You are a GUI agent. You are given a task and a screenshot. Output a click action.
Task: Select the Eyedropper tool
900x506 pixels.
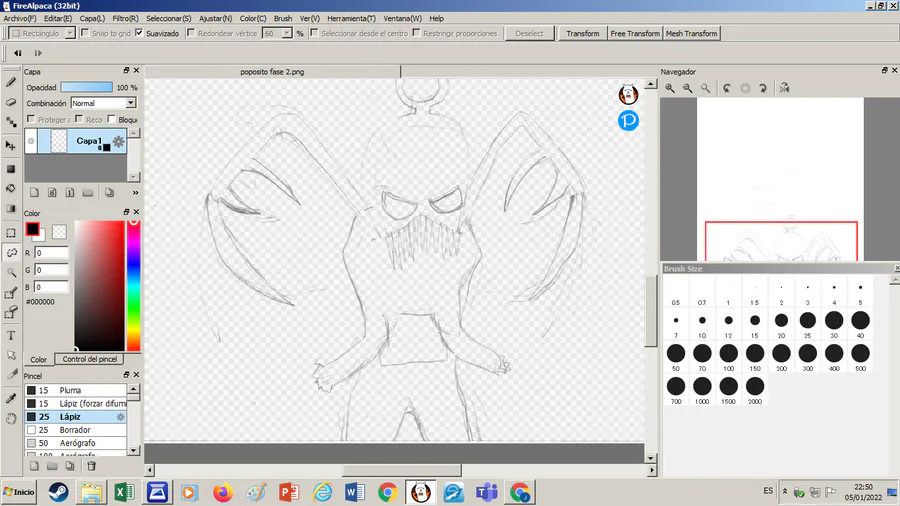click(11, 398)
